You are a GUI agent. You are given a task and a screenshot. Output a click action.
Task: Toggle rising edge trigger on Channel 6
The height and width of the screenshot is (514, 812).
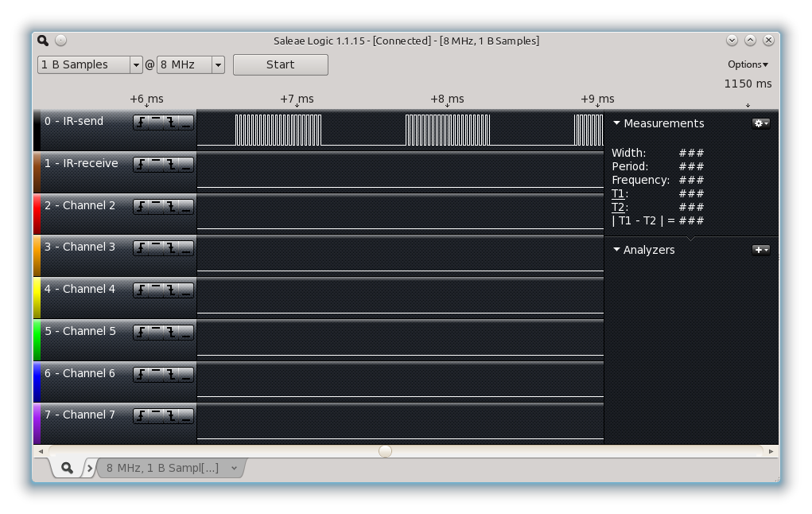pyautogui.click(x=141, y=375)
